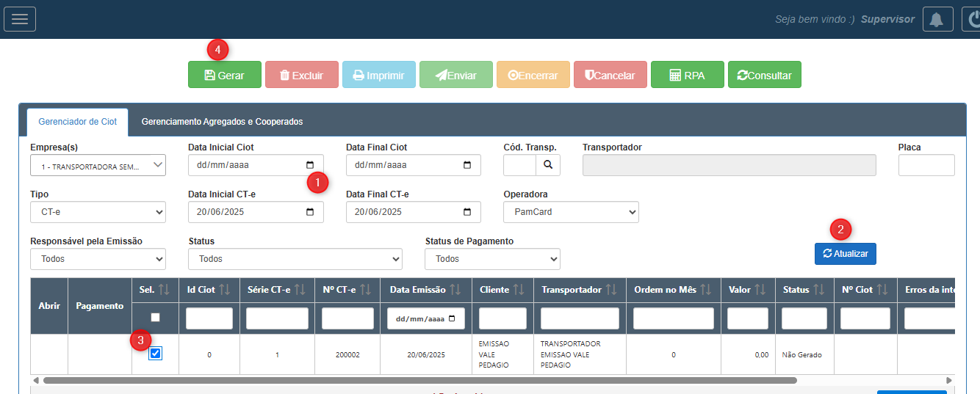The width and height of the screenshot is (980, 394).
Task: Open the hamburger navigation menu
Action: pos(20,19)
